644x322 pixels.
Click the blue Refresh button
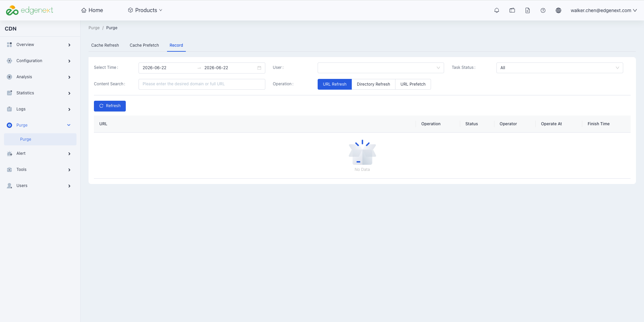[110, 106]
